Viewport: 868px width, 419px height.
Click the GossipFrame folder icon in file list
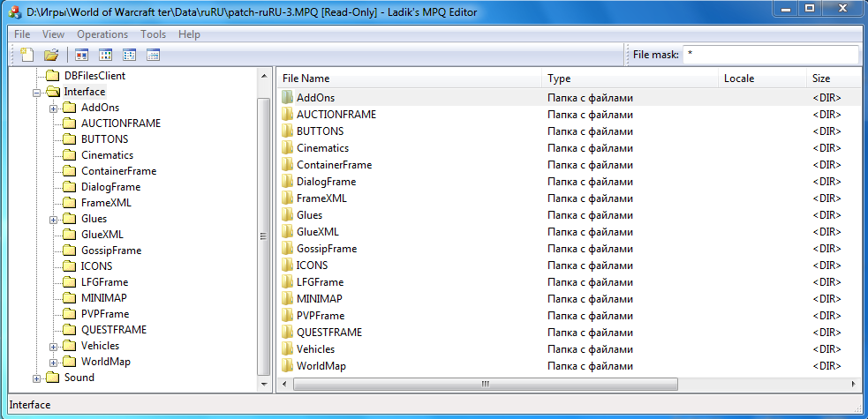287,249
